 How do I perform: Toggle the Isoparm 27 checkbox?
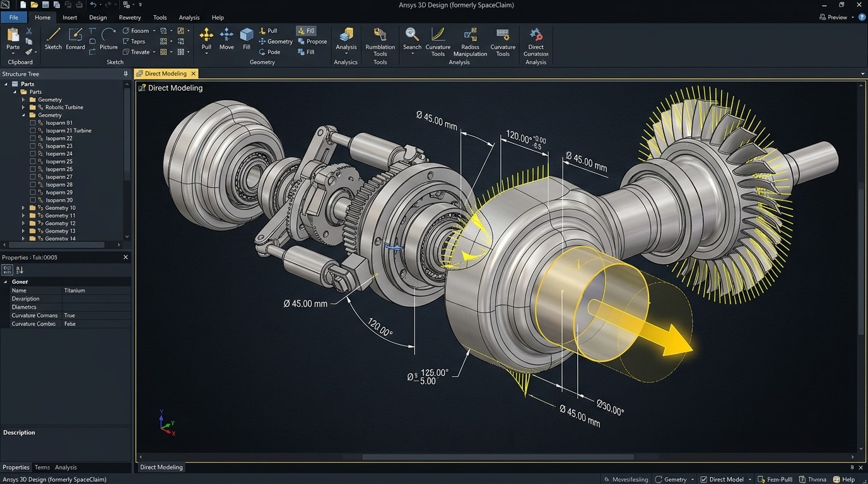[x=33, y=177]
